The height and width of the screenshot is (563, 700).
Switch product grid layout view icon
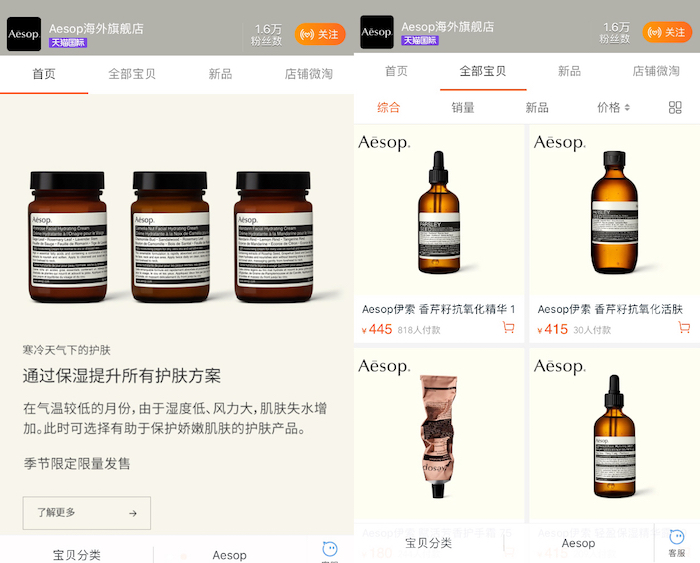pos(675,107)
